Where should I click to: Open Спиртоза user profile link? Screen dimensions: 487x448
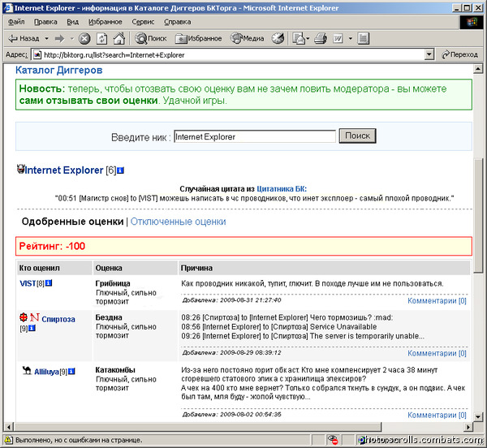pos(58,319)
